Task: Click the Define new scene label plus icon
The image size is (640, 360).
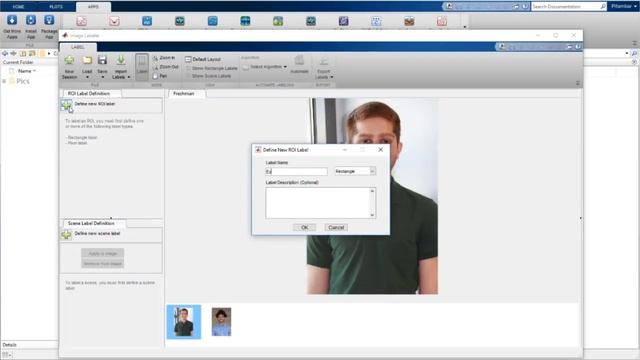Action: pos(66,234)
